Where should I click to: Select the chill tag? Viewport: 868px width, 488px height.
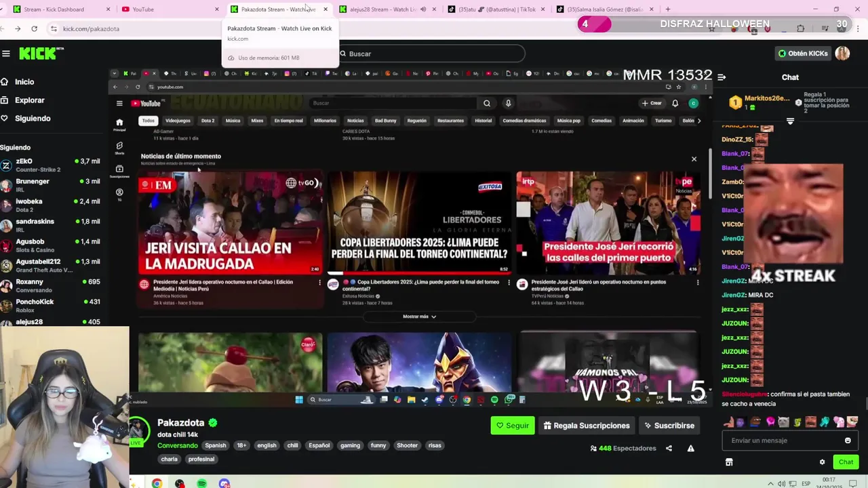click(x=292, y=445)
